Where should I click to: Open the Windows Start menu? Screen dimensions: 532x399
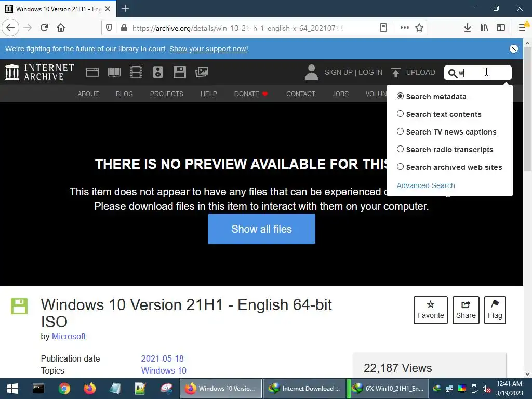(12, 389)
